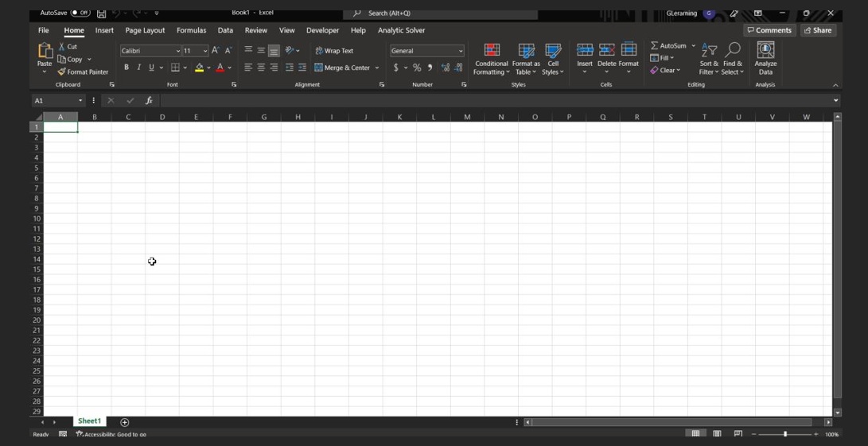Apply red font color
This screenshot has height=446, width=868.
tap(220, 68)
